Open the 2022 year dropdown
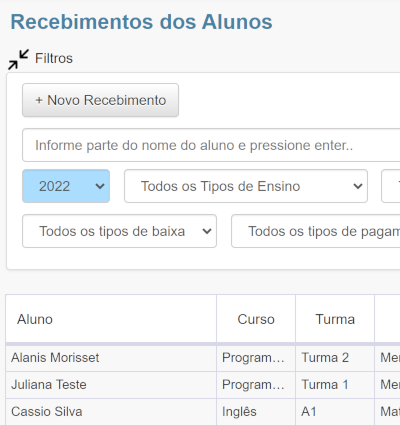The width and height of the screenshot is (400, 425). click(x=66, y=186)
